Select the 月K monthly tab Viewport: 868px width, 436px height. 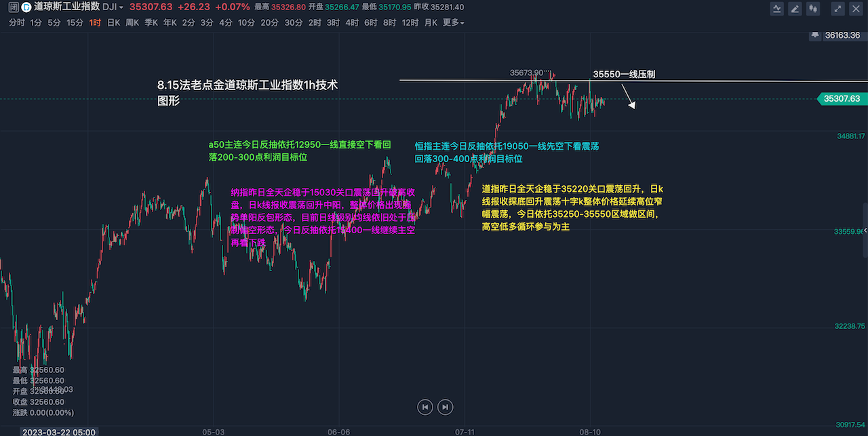(x=431, y=22)
